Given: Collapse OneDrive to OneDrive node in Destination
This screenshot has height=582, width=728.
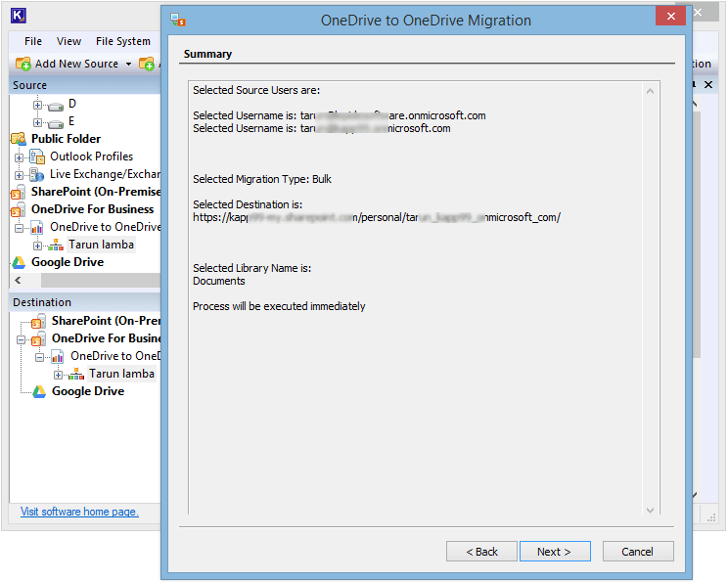Looking at the screenshot, I should point(40,357).
